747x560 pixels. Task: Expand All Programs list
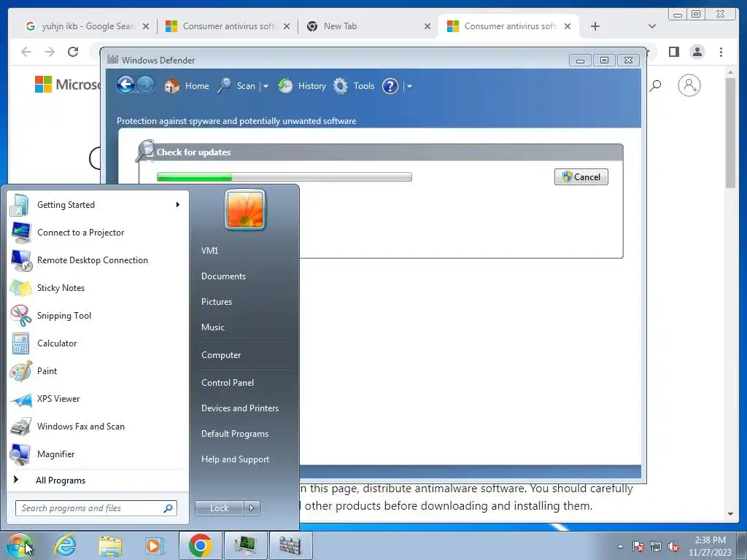98,481
